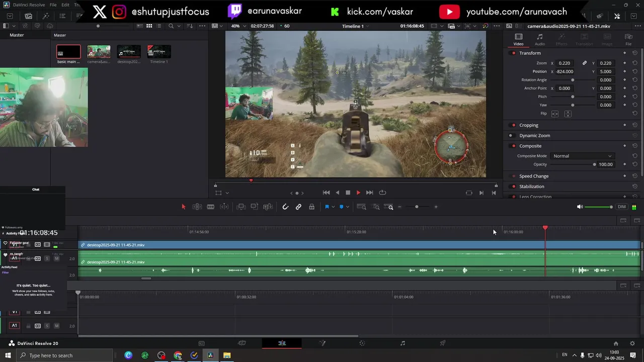644x362 pixels.
Task: Open the Composite Mode dropdown
Action: pyautogui.click(x=582, y=156)
